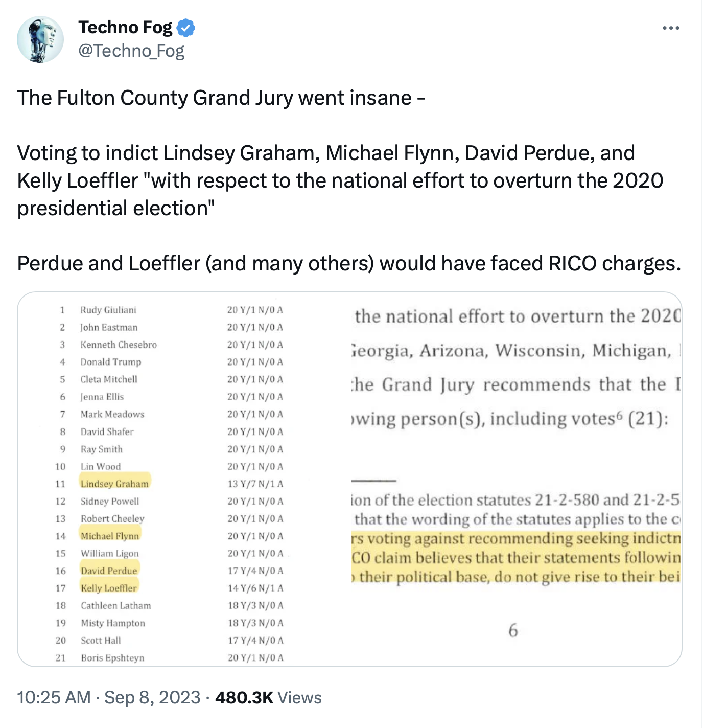Click the RICO charges sentence in tweet
The height and width of the screenshot is (728, 703).
click(349, 263)
